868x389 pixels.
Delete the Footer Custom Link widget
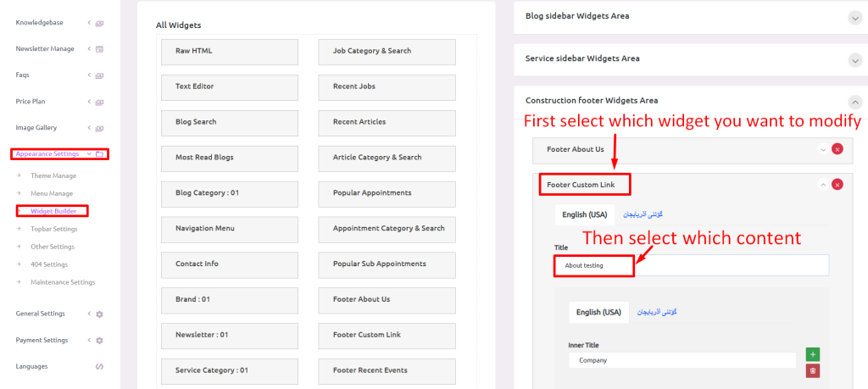pyautogui.click(x=837, y=184)
